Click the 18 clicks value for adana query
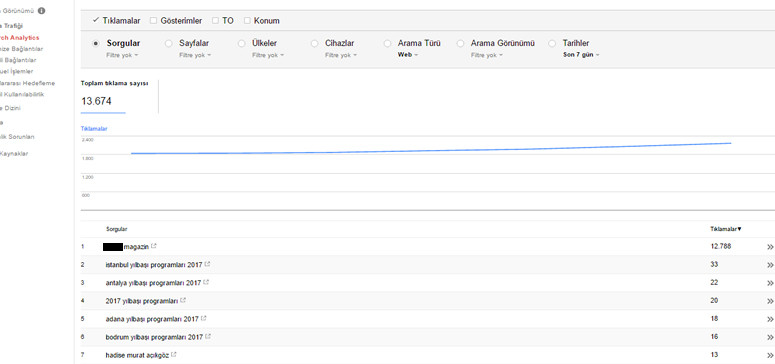Screen dimensions: 775x364 [714, 318]
